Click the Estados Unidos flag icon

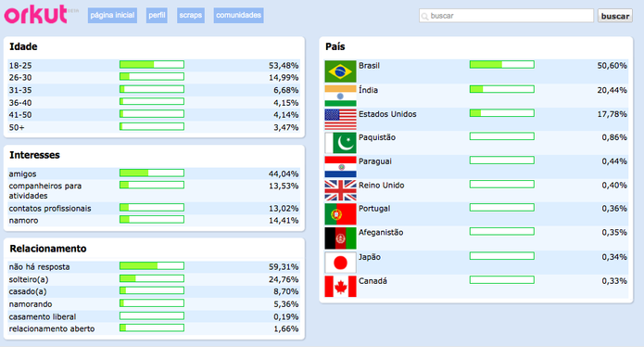click(340, 120)
